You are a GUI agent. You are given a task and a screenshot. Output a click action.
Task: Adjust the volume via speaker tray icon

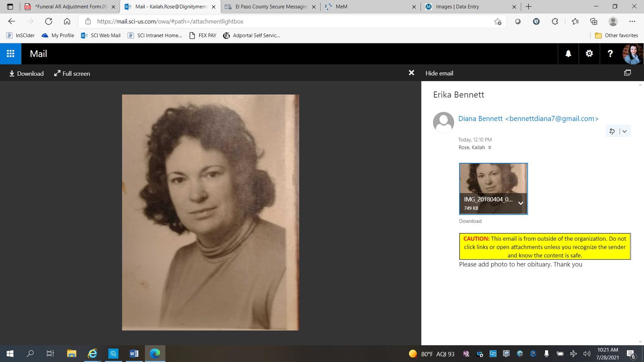[587, 354]
